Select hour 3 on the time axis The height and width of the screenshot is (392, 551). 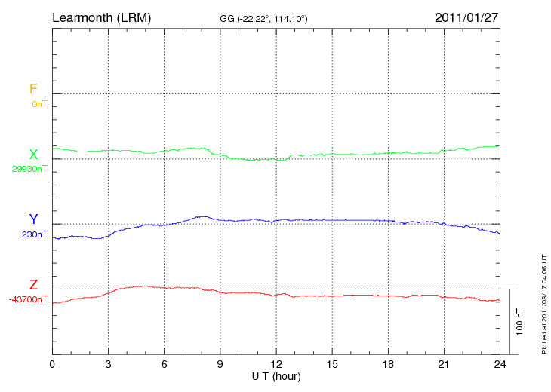coord(108,364)
